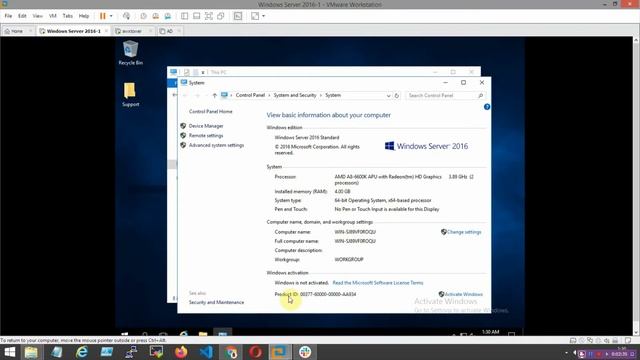640x360 pixels.
Task: Click System and Security in the breadcrumb
Action: pyautogui.click(x=295, y=95)
